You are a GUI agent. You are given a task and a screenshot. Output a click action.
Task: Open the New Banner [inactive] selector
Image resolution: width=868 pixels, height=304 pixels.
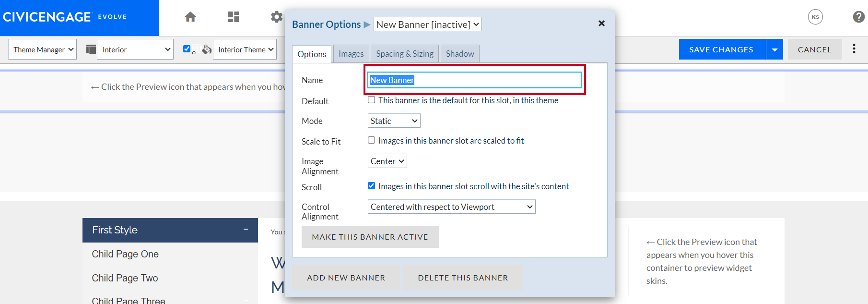(x=427, y=24)
